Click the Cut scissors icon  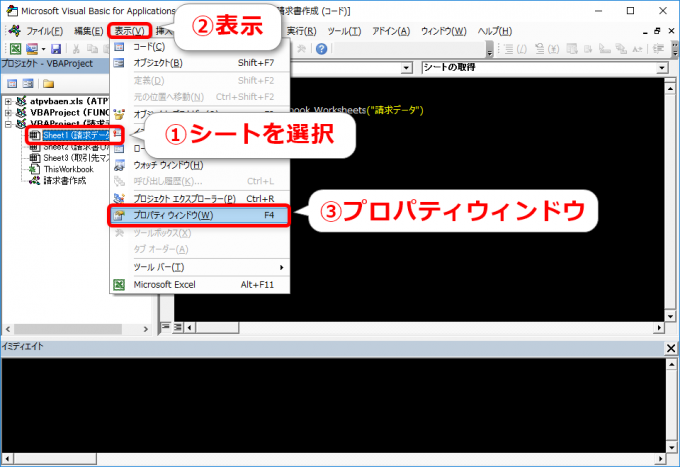click(76, 49)
